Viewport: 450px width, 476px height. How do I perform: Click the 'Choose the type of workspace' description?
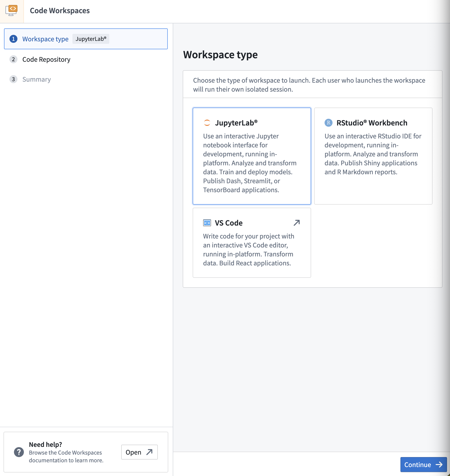point(309,85)
